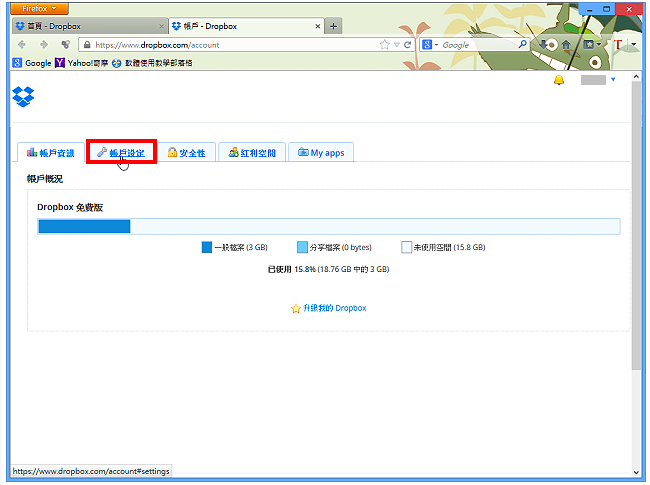Switch to the 首頁 - Dropbox browser tab
Screen dimensions: 650x485
pyautogui.click(x=90, y=27)
